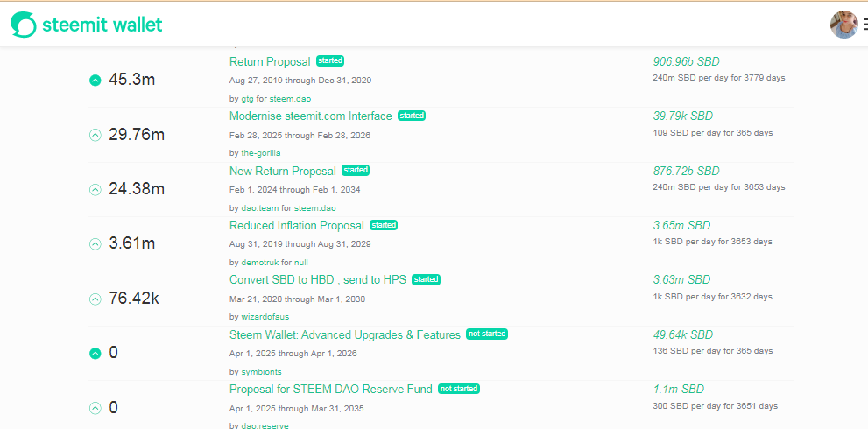Visit steem.dao receiver under New Return Proposal

pyautogui.click(x=314, y=208)
